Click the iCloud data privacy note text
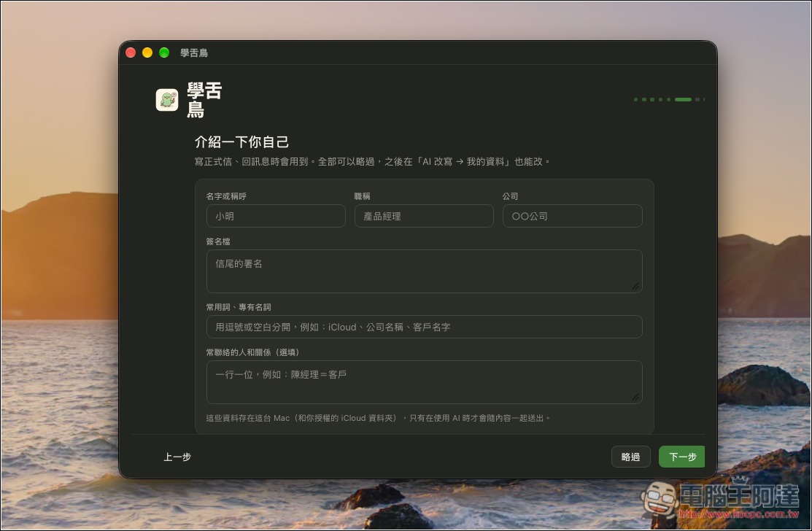This screenshot has width=812, height=531. pos(378,418)
